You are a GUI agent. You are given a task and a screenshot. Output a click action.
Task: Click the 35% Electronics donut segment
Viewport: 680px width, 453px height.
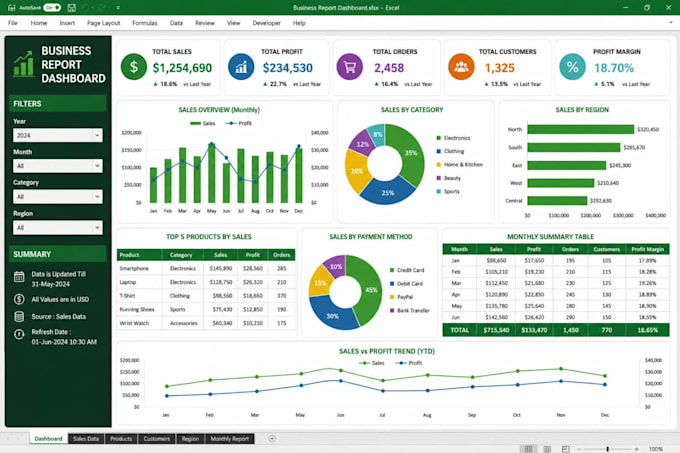[411, 154]
